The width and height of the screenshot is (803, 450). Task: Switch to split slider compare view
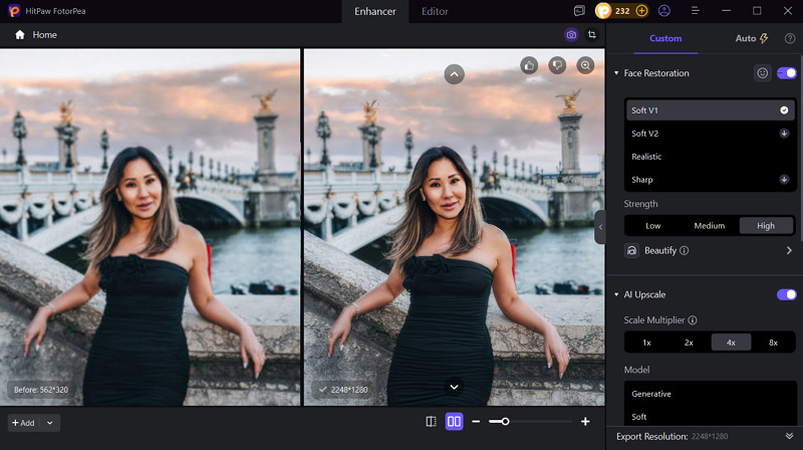coord(431,421)
